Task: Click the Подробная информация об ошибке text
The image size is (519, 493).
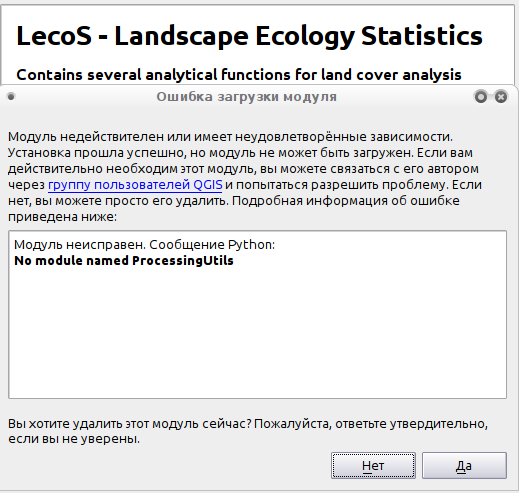Action: (346, 201)
